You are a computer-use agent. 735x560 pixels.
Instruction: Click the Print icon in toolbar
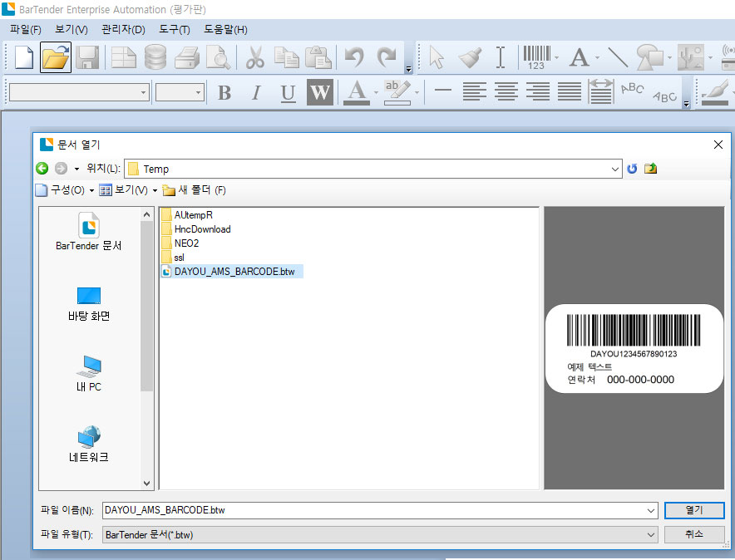[186, 57]
